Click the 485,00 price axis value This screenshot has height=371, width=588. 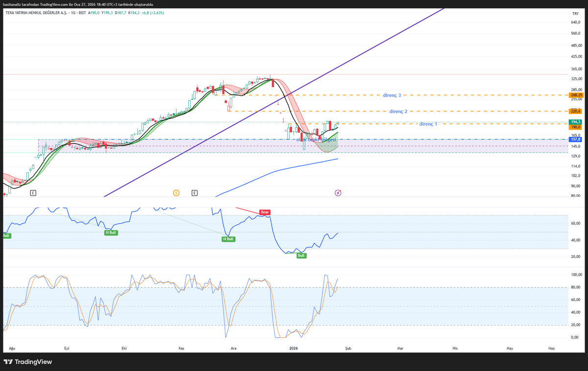click(x=576, y=46)
